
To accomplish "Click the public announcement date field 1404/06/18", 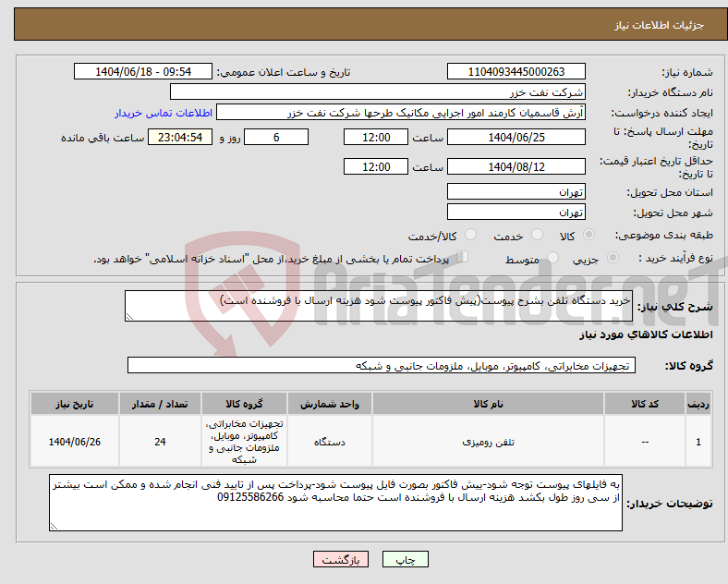I will (x=143, y=71).
